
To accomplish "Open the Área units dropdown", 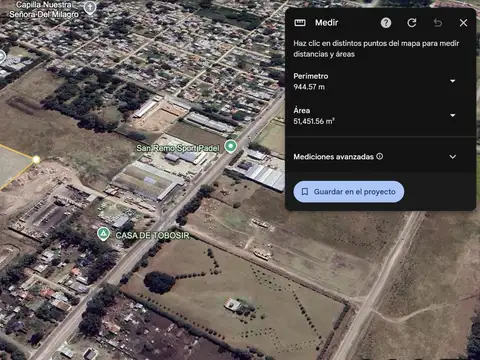I will pyautogui.click(x=453, y=115).
